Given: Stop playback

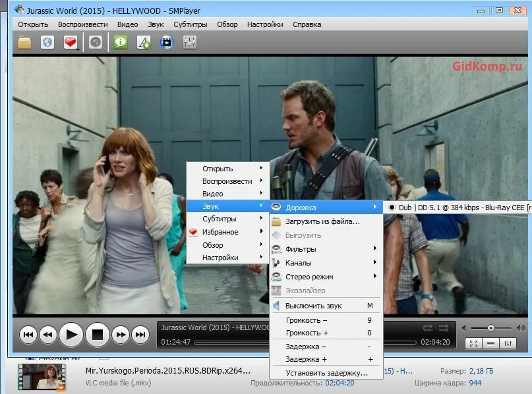Looking at the screenshot, I should click(x=98, y=335).
